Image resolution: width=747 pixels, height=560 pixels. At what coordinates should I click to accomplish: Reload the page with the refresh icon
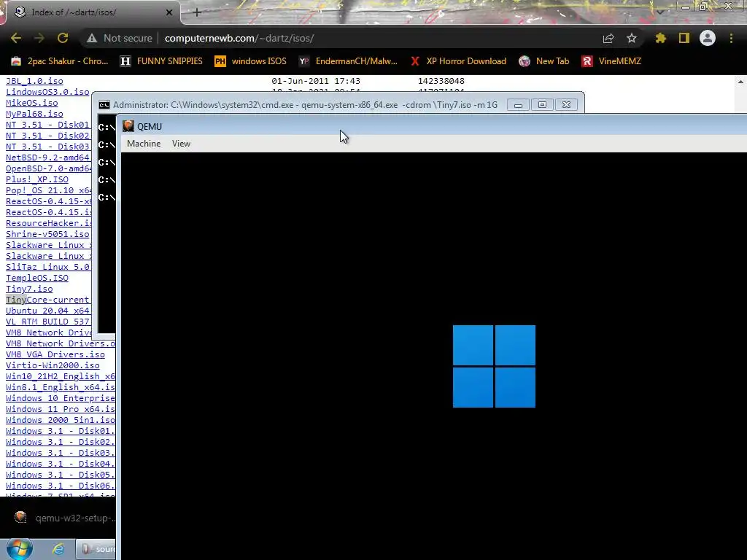(63, 38)
